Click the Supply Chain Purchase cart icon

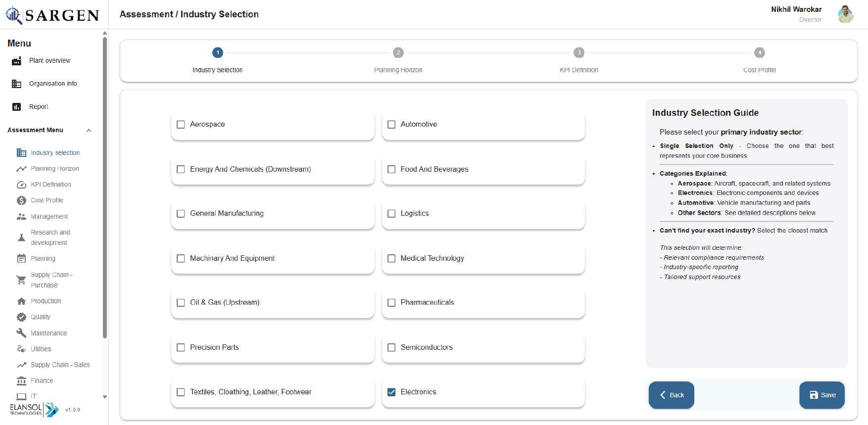[x=21, y=280]
